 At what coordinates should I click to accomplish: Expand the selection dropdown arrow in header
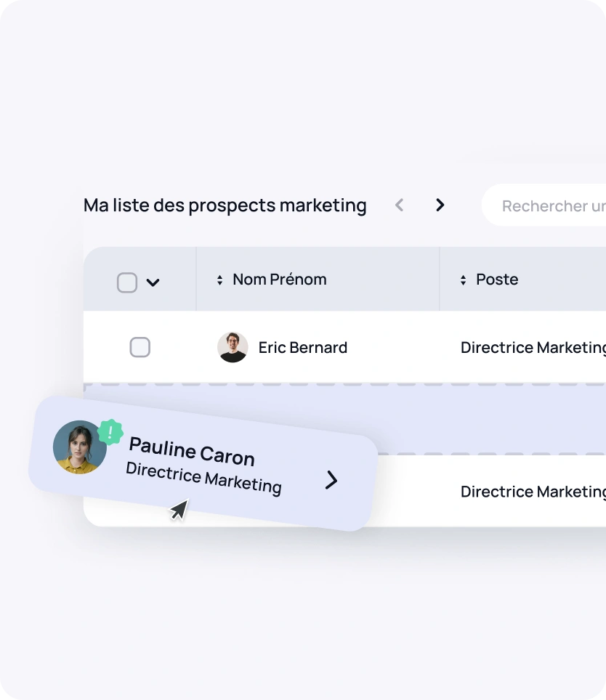[x=153, y=282]
